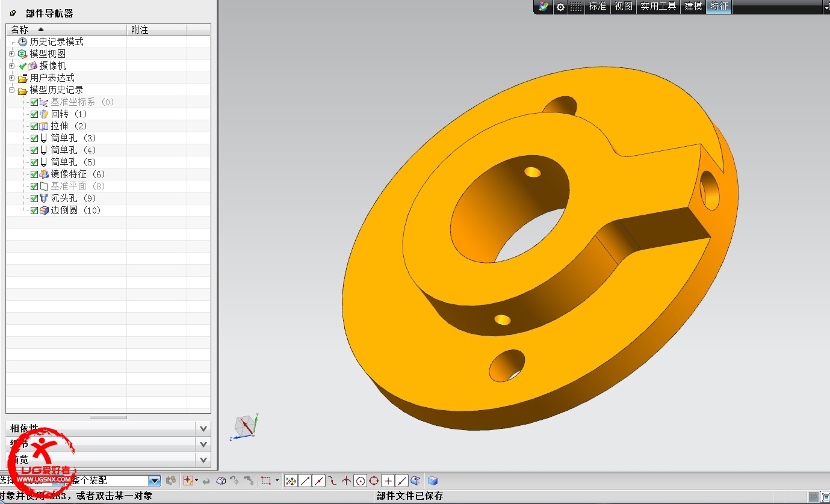Click the 简单孔 (3) hole icon
The image size is (830, 504).
click(x=43, y=138)
